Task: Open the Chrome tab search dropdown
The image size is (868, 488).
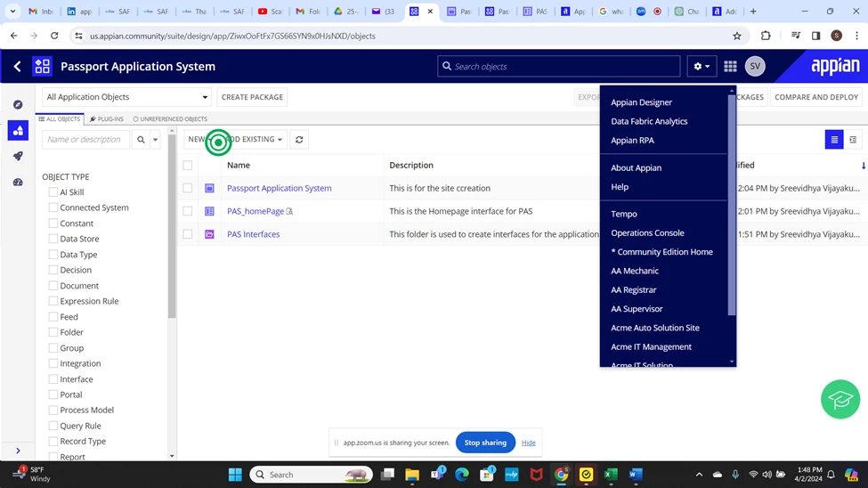Action: (x=12, y=11)
